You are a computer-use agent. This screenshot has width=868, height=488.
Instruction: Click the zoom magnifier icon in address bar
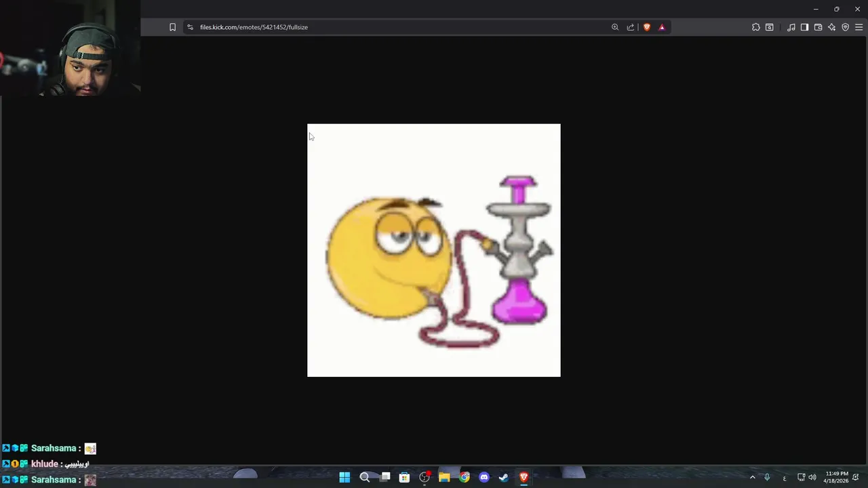tap(615, 27)
